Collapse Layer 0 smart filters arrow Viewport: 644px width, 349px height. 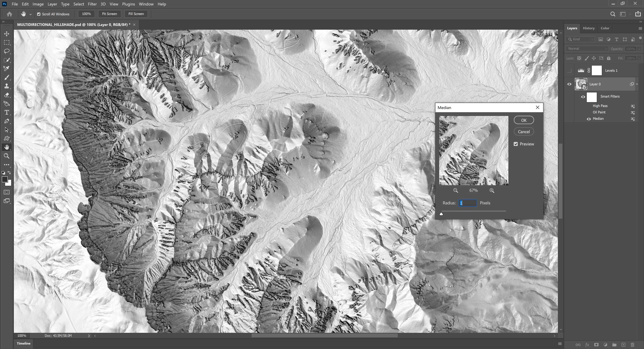(637, 84)
